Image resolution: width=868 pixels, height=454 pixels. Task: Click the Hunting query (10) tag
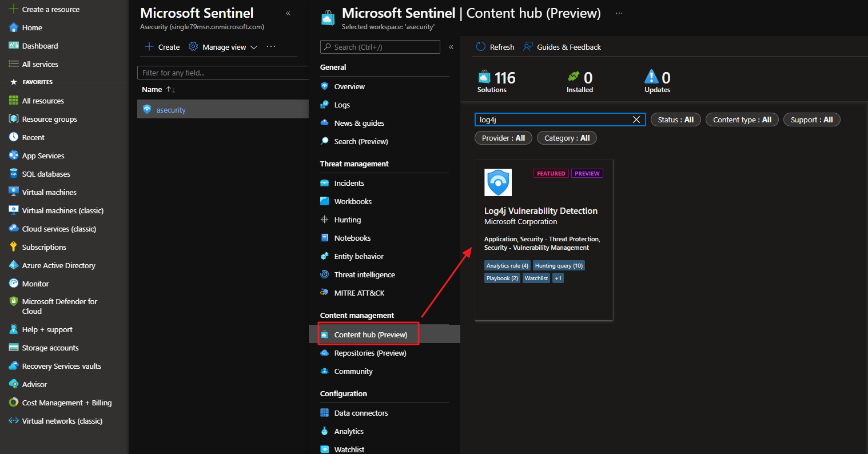559,265
